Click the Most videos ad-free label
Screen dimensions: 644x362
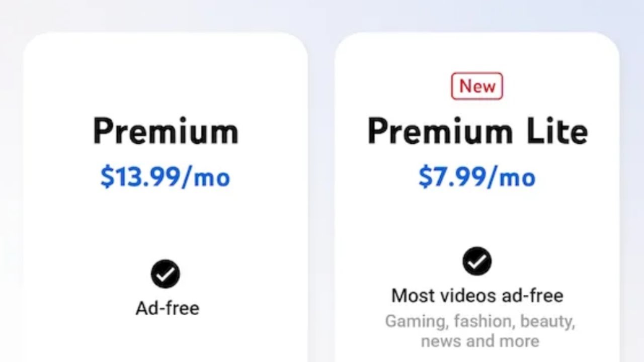477,295
